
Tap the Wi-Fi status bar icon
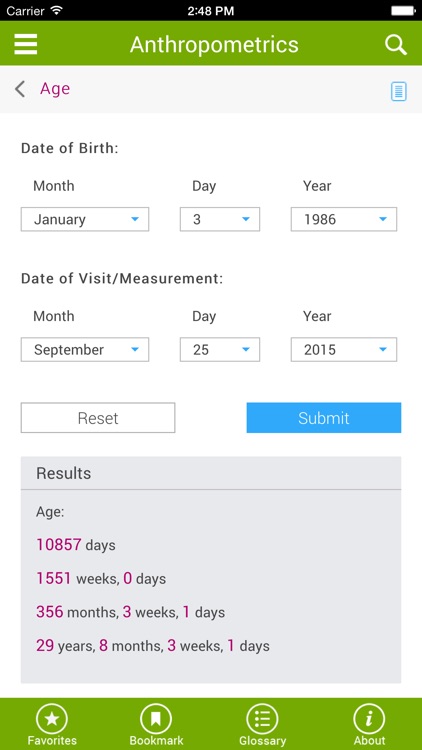[57, 11]
